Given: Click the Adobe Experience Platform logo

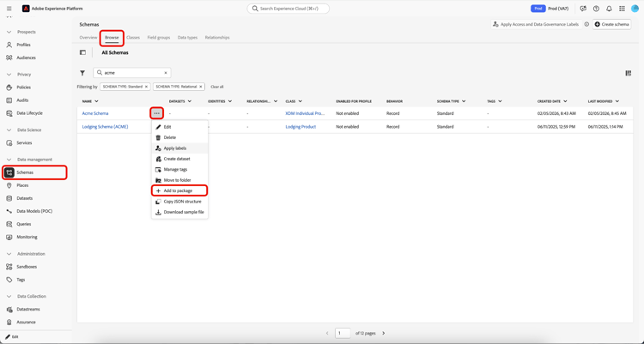Looking at the screenshot, I should click(26, 9).
